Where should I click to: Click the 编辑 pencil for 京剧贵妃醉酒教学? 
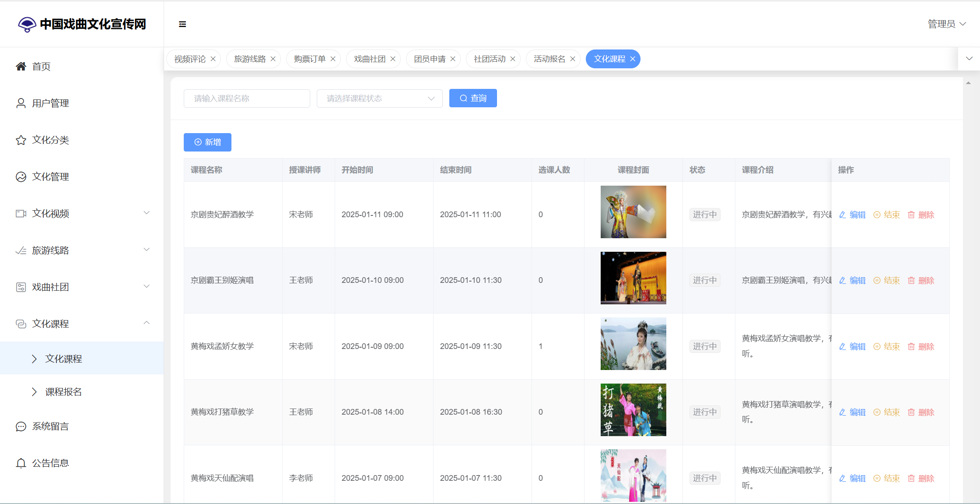(852, 215)
